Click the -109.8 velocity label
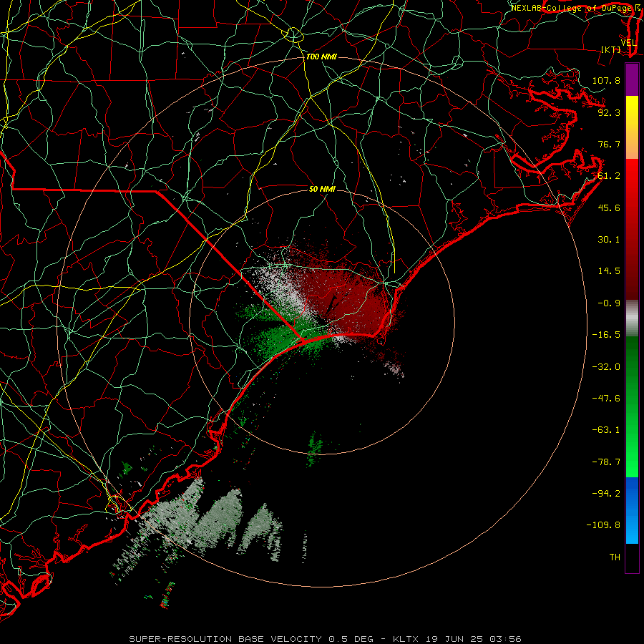644x644 pixels. pyautogui.click(x=603, y=525)
